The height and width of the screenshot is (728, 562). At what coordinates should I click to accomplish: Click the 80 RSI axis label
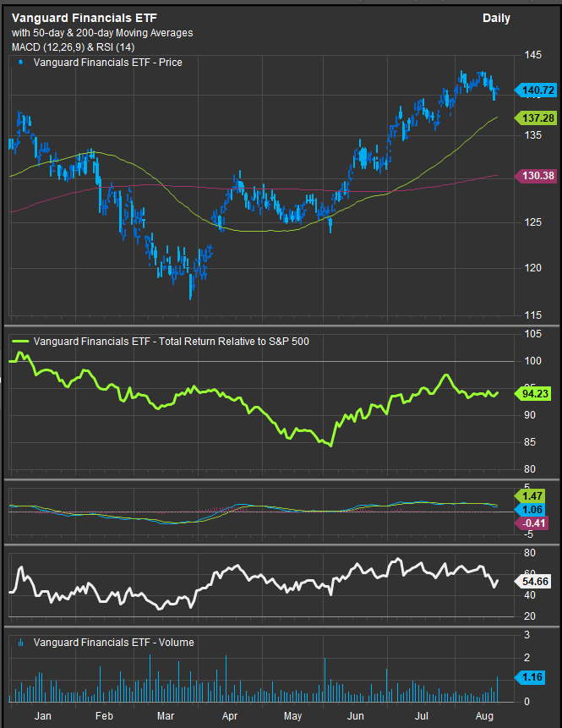pos(530,553)
